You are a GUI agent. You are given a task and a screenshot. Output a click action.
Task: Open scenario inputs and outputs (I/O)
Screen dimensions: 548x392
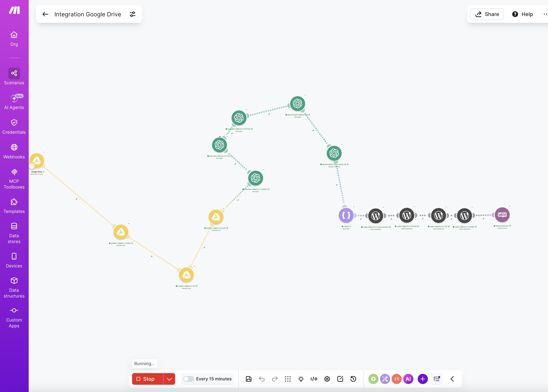click(x=314, y=379)
